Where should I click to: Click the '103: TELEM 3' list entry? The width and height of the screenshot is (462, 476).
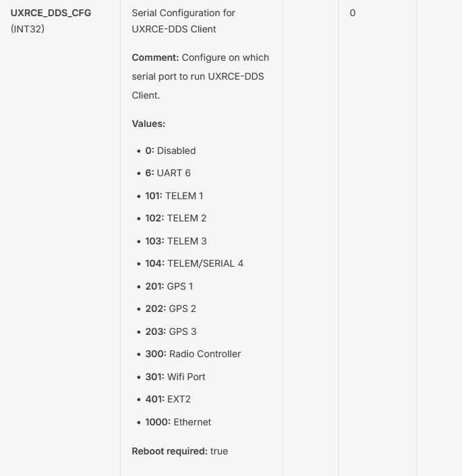tap(176, 241)
